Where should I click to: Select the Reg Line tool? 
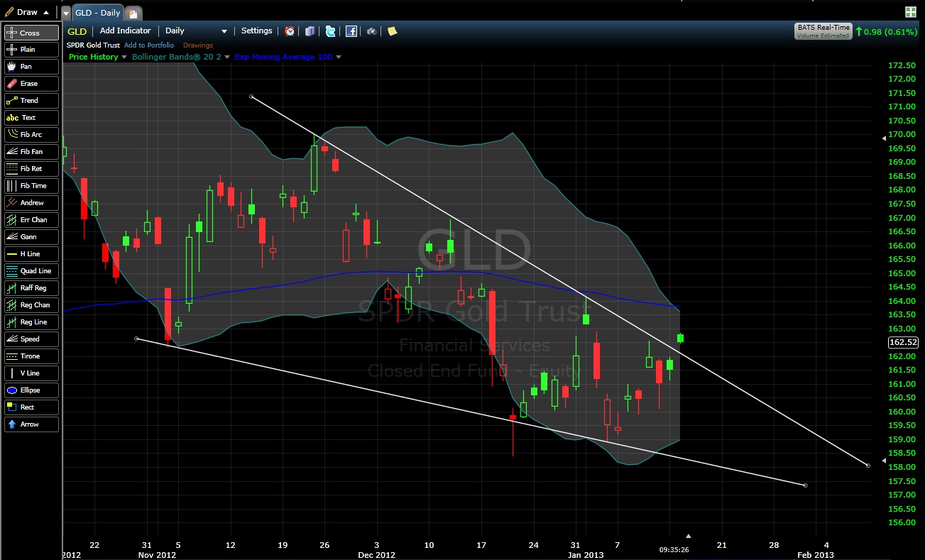click(x=31, y=322)
